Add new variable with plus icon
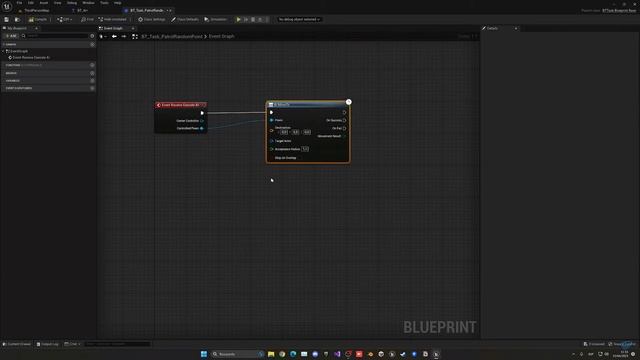 coord(92,80)
